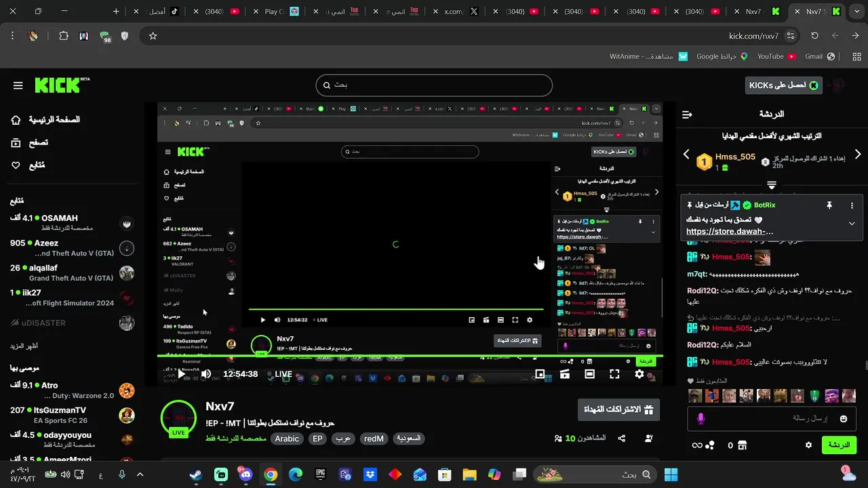Expand the gifters leaderboard with down arrow

(772, 185)
